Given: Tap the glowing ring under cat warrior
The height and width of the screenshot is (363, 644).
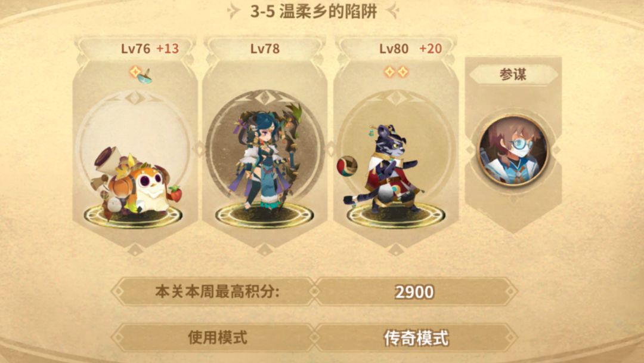Looking at the screenshot, I should pyautogui.click(x=395, y=215).
